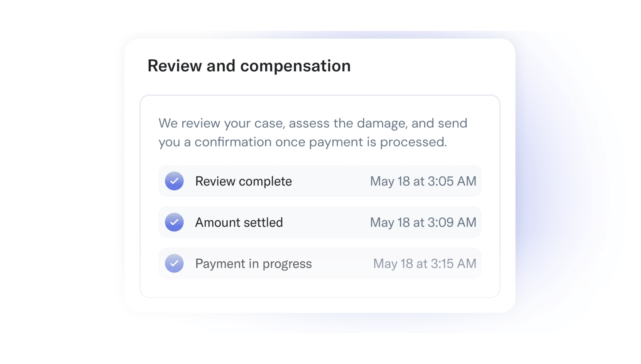Image resolution: width=641 pixels, height=364 pixels.
Task: Click the word Review in the heading
Action: pyautogui.click(x=175, y=66)
